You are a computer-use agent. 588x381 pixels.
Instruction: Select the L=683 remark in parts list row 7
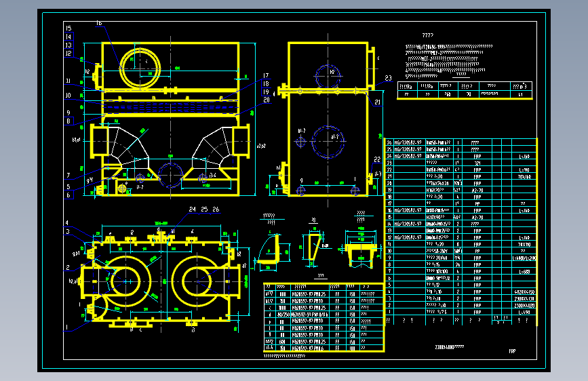point(524,271)
